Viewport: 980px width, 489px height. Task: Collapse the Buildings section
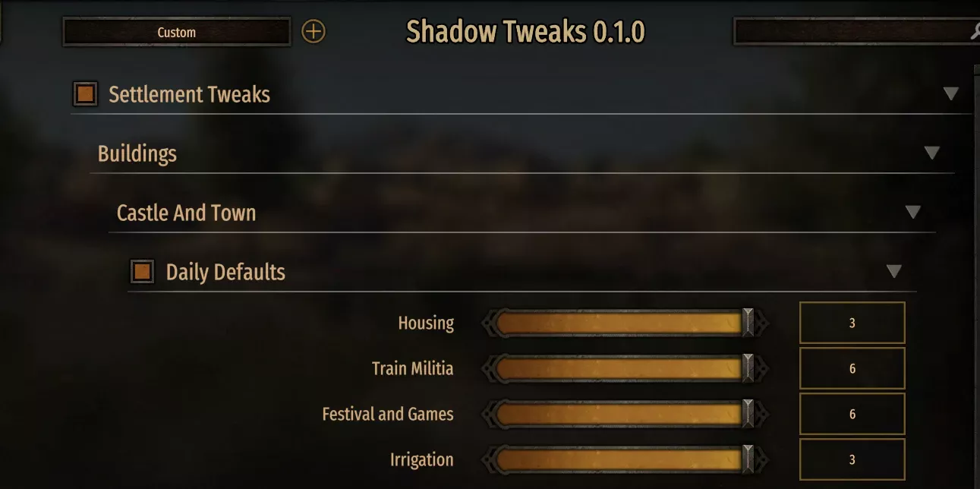[x=931, y=152]
